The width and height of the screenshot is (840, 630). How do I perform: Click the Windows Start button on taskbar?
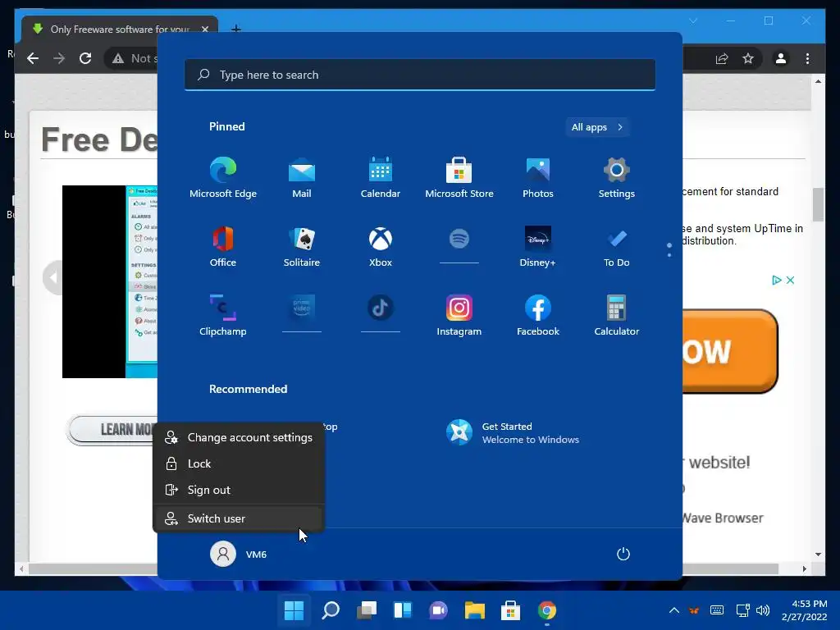click(x=294, y=610)
